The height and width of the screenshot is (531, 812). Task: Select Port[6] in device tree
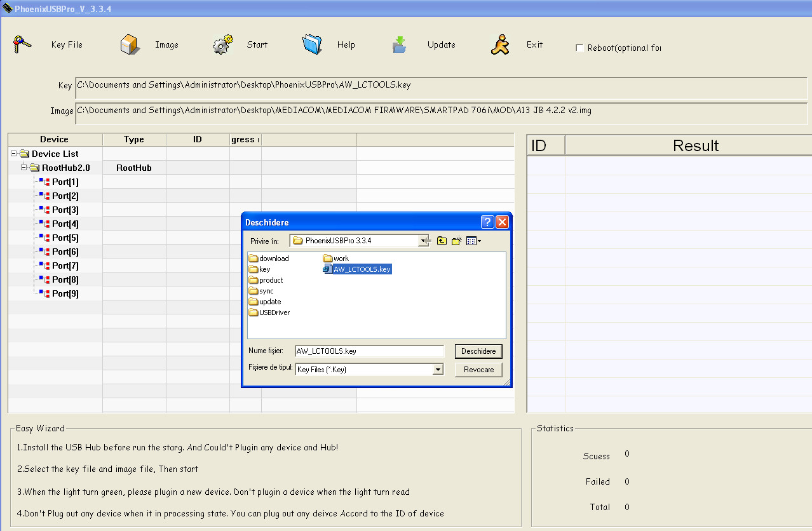point(65,252)
